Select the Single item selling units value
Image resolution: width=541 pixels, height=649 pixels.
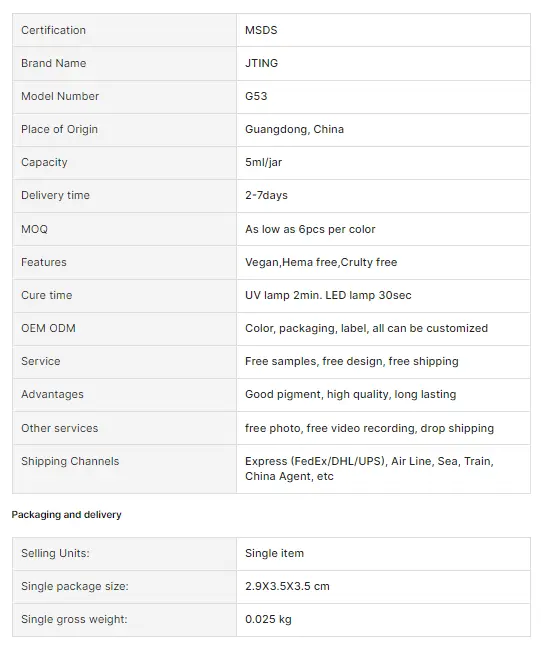274,553
